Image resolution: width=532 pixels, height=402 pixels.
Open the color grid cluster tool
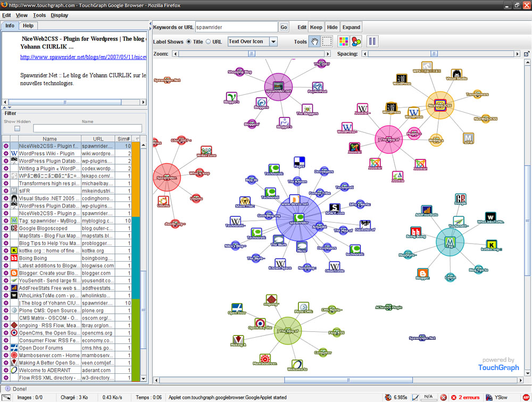point(343,41)
